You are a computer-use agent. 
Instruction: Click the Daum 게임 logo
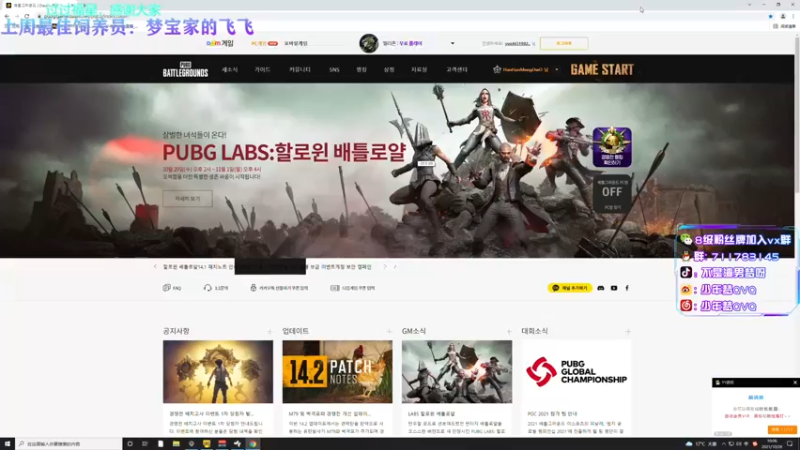point(220,43)
